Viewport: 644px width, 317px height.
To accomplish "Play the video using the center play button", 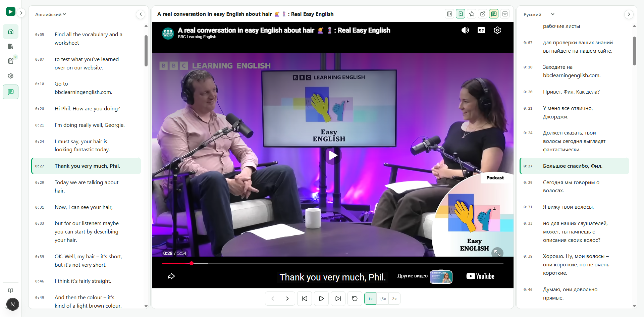I will click(x=333, y=155).
